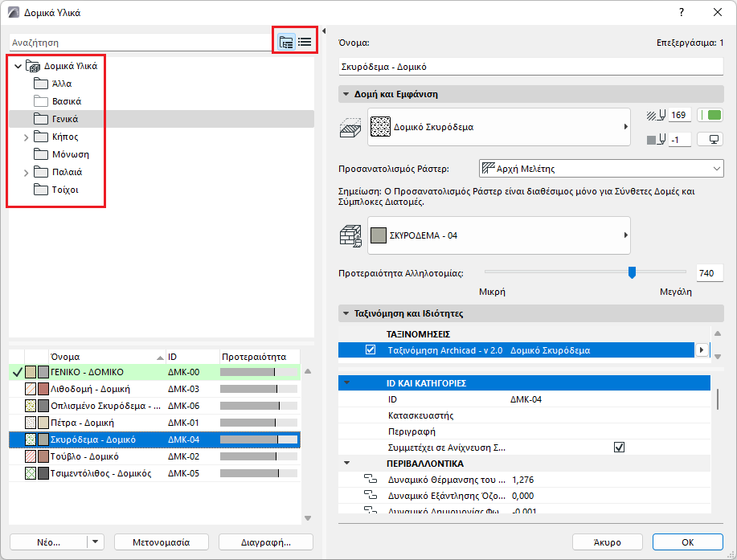Click fill icon of Οπλισμένο Σκυρόδεμα row
This screenshot has height=560, width=737.
[31, 406]
